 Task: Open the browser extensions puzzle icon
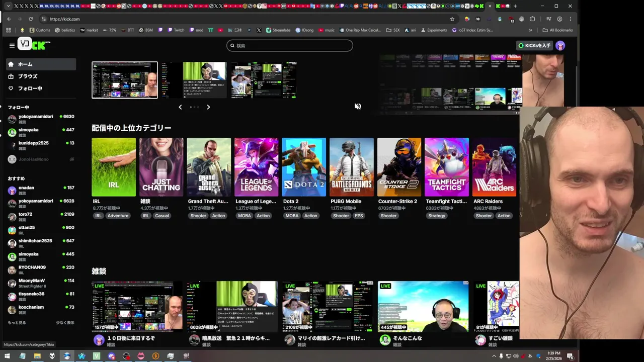(x=533, y=19)
